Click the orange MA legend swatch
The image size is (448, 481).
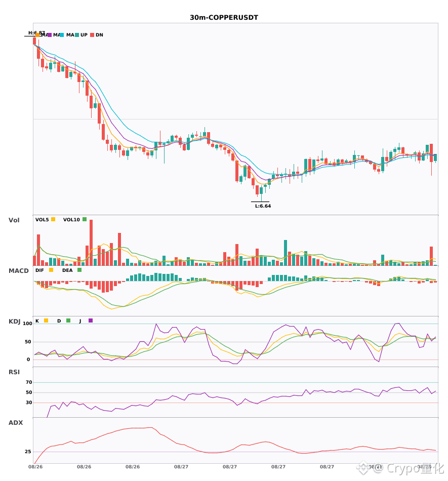pyautogui.click(x=37, y=35)
